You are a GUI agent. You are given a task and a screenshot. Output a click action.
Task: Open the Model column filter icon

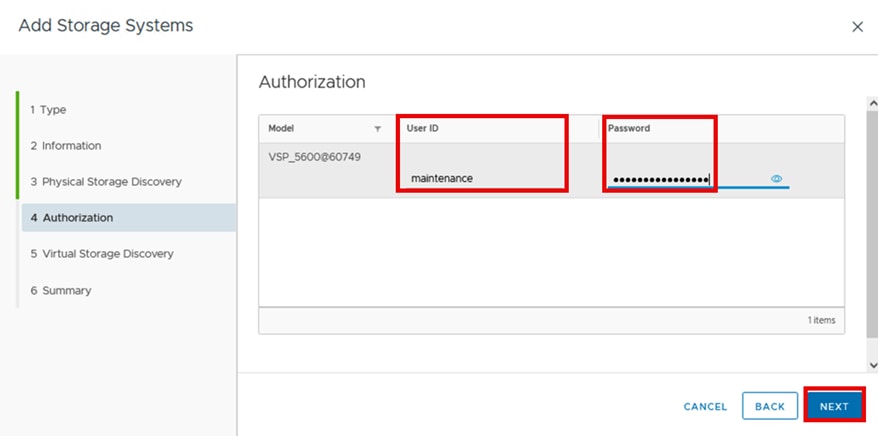[x=377, y=129]
